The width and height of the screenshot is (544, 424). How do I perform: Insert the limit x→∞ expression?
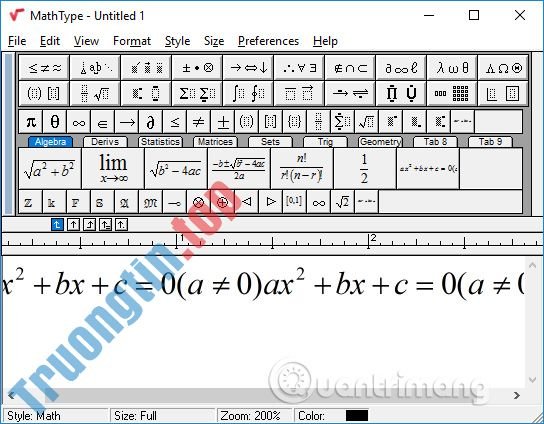[113, 169]
